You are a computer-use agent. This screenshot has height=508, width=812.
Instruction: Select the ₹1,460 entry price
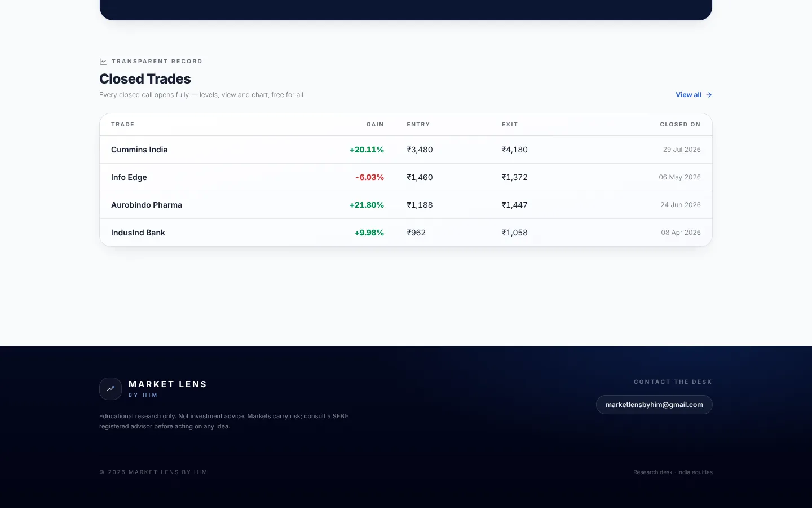pos(420,177)
